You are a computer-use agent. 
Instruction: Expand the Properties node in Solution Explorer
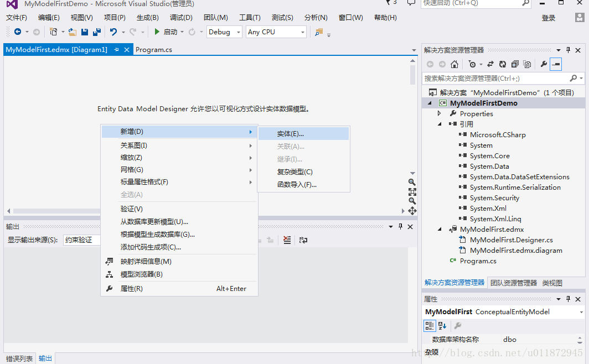point(439,113)
